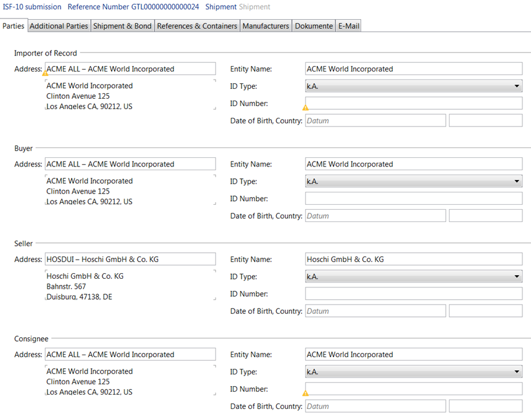The width and height of the screenshot is (531, 420).
Task: Click warning icon next to Consignee ID Number
Action: tap(305, 392)
